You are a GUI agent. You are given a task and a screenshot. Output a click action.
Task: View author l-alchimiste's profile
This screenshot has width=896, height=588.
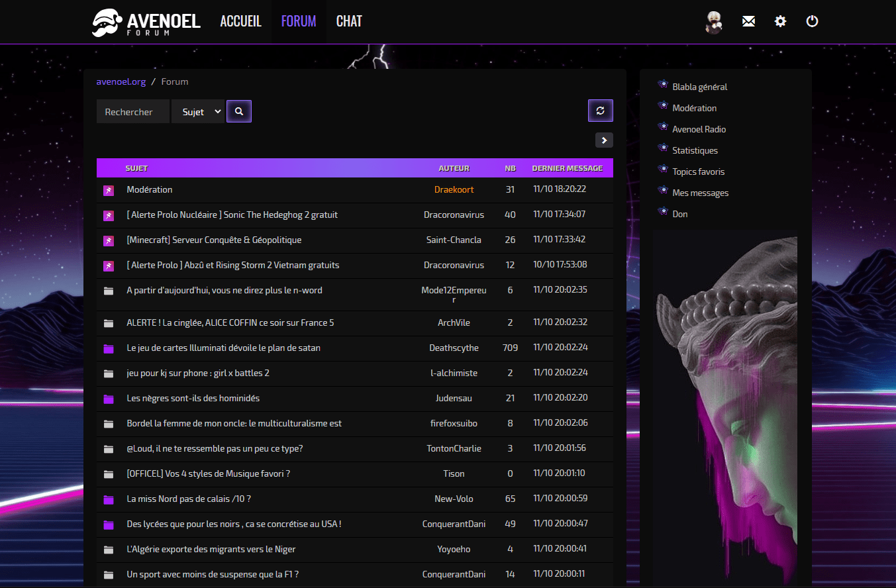coord(454,373)
